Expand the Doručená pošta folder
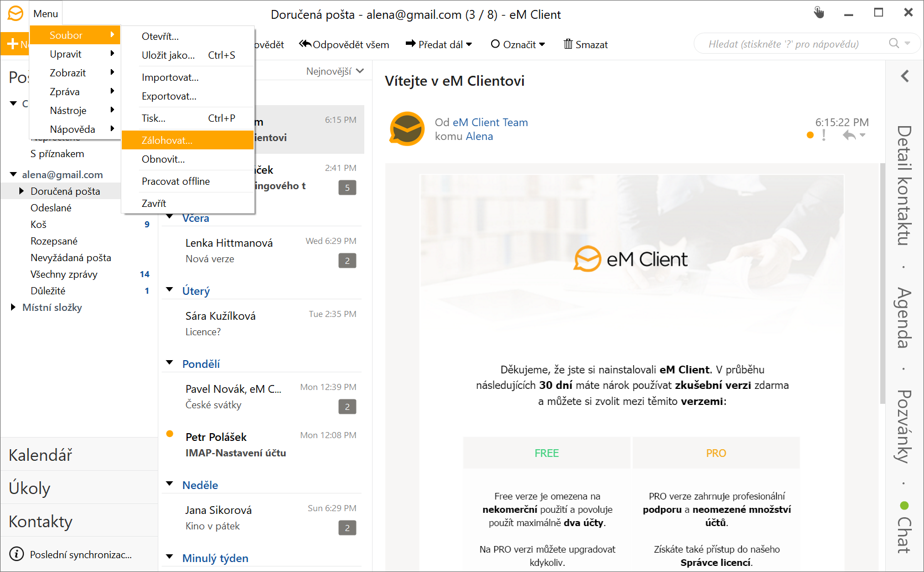The height and width of the screenshot is (572, 924). pyautogui.click(x=22, y=191)
